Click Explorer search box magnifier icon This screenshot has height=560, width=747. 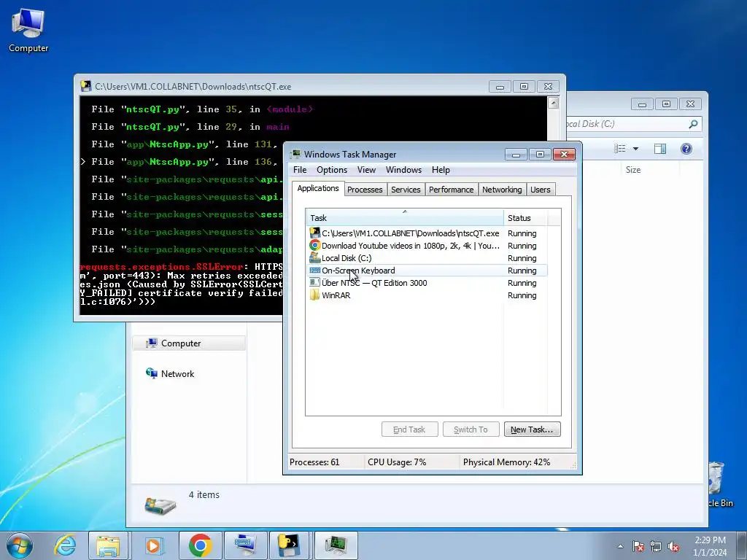click(x=693, y=124)
